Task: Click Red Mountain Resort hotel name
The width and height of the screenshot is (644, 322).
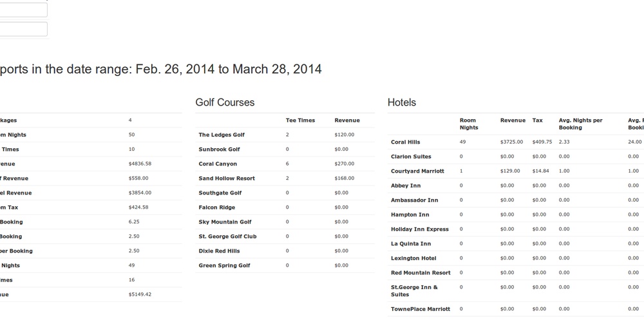Action: [421, 273]
